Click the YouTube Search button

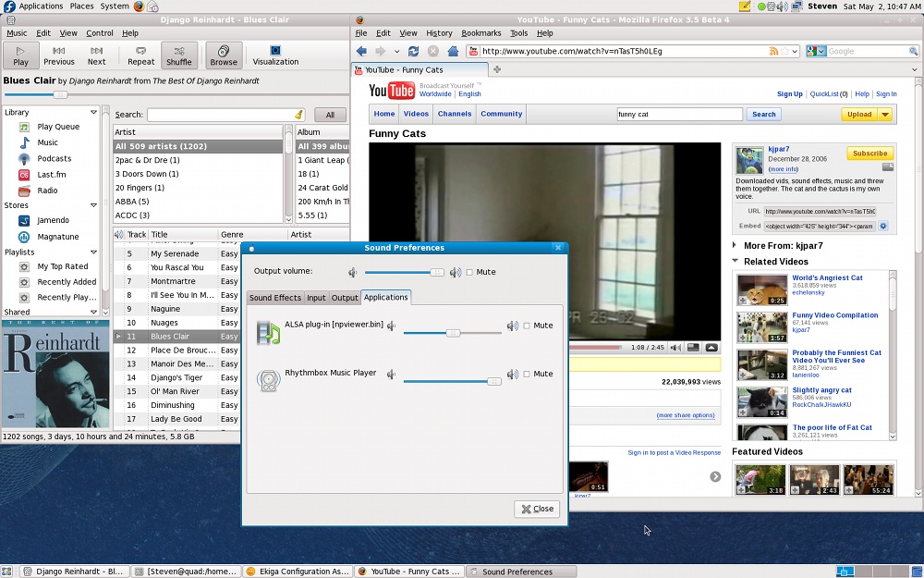(x=764, y=115)
